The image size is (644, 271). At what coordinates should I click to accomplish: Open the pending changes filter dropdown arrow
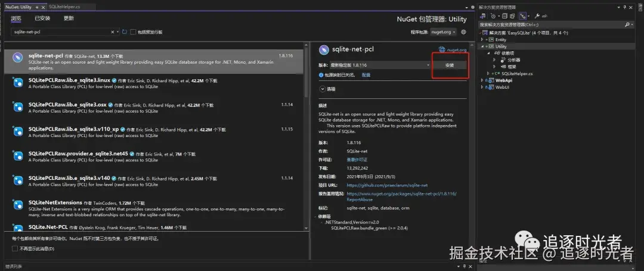[x=498, y=16]
